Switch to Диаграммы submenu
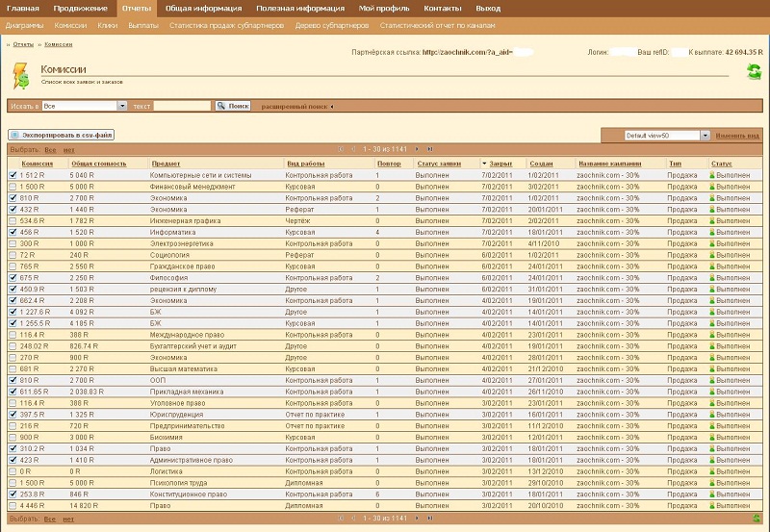Screen dimensions: 770x532 click(25, 26)
